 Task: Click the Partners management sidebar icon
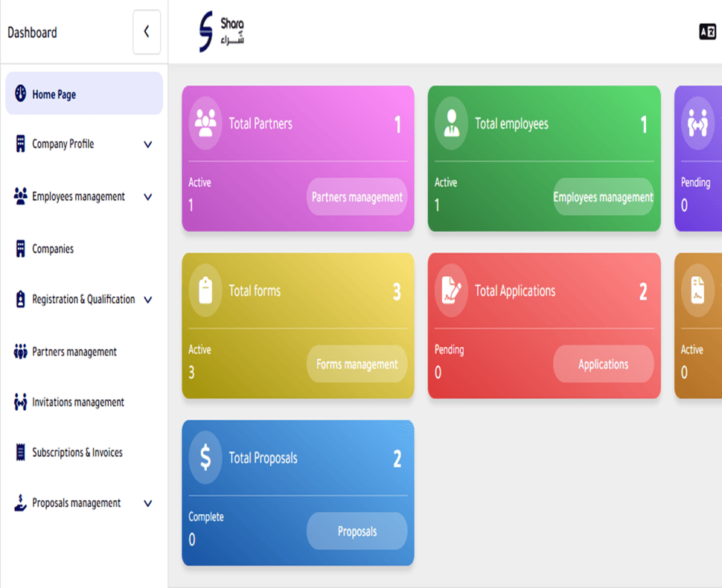[x=20, y=351]
